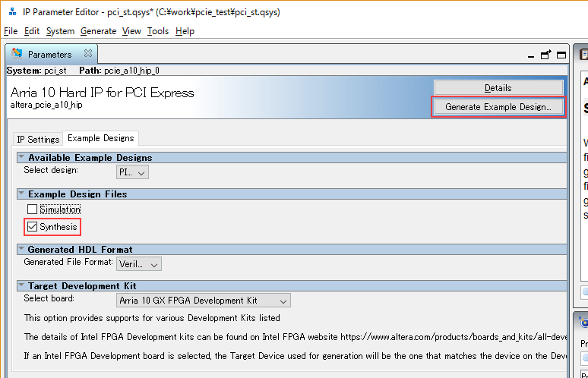Collapse the Generated HDL Format section
Image resolution: width=588 pixels, height=378 pixels.
[x=21, y=249]
